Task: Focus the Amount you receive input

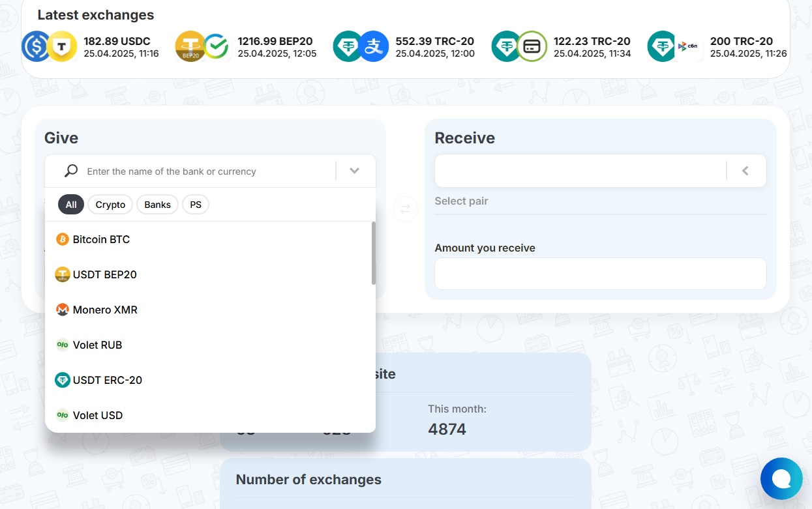Action: (x=601, y=274)
